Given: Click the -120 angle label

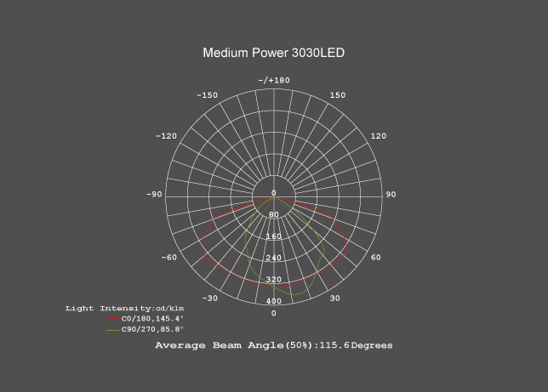Looking at the screenshot, I should pyautogui.click(x=166, y=136).
